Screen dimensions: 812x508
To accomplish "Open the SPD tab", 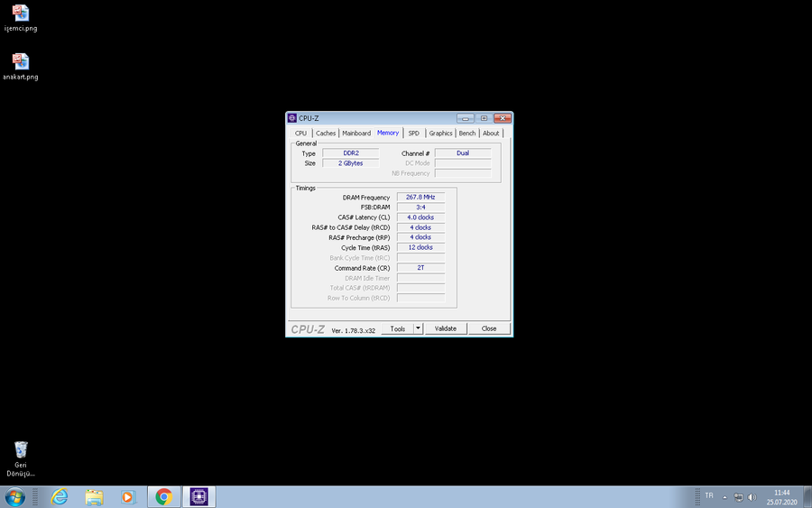I will pyautogui.click(x=414, y=133).
